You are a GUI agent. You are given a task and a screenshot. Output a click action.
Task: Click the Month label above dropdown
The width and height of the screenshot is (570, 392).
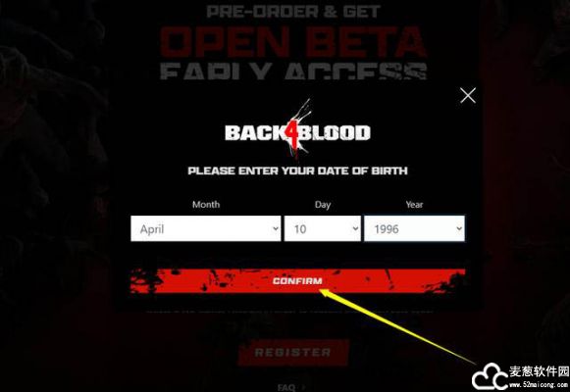(206, 205)
